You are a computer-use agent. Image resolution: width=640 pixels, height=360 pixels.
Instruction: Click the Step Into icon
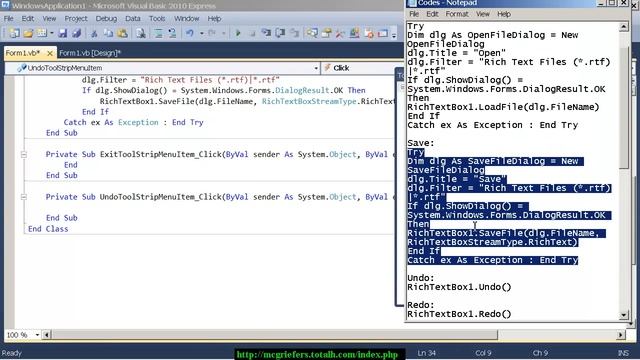[x=266, y=33]
